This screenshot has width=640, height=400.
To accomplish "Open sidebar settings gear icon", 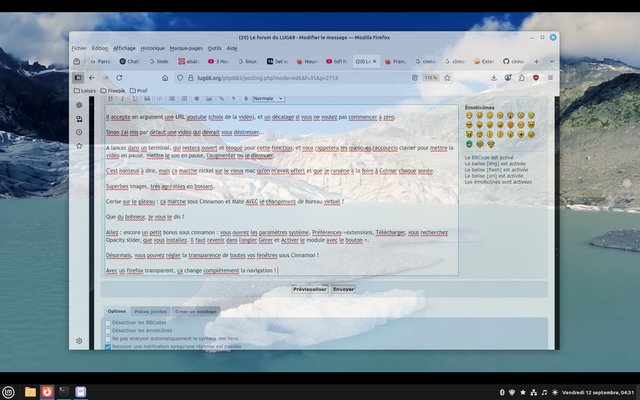I will [x=79, y=341].
